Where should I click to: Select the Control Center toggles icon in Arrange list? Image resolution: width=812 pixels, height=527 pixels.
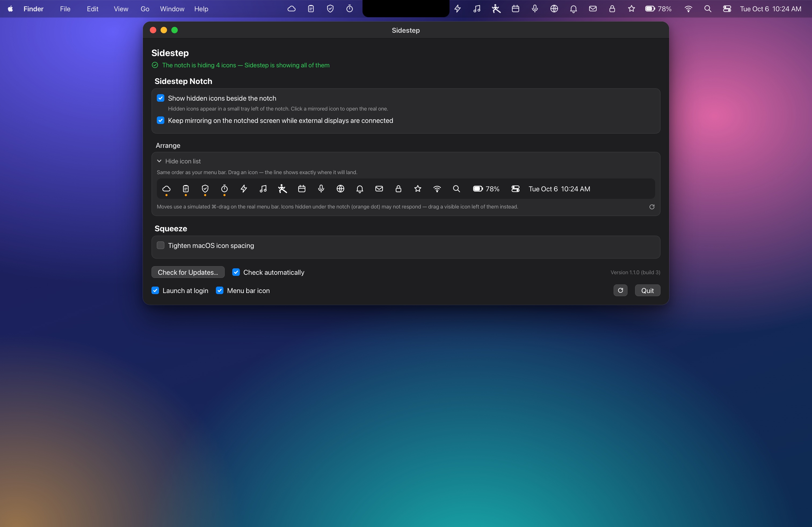(x=516, y=189)
